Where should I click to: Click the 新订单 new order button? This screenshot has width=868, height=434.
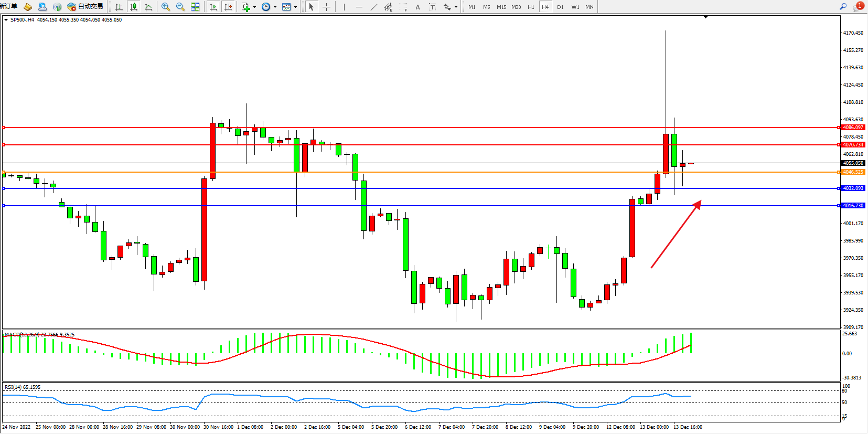point(9,6)
